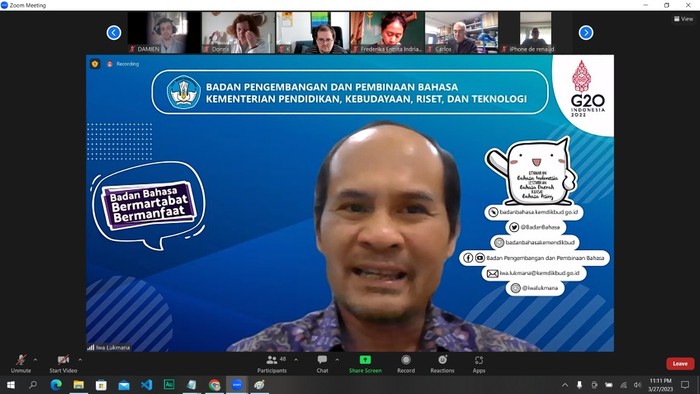
Task: Open File Explorer from taskbar
Action: pyautogui.click(x=79, y=385)
